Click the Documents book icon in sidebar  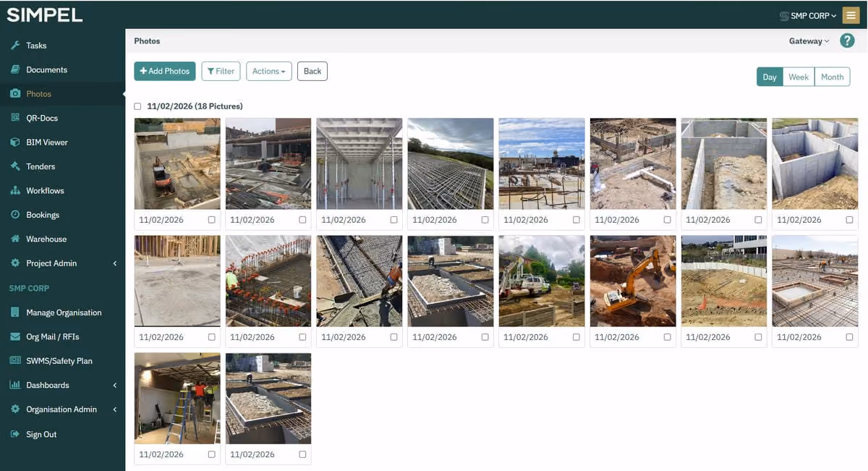pyautogui.click(x=15, y=69)
